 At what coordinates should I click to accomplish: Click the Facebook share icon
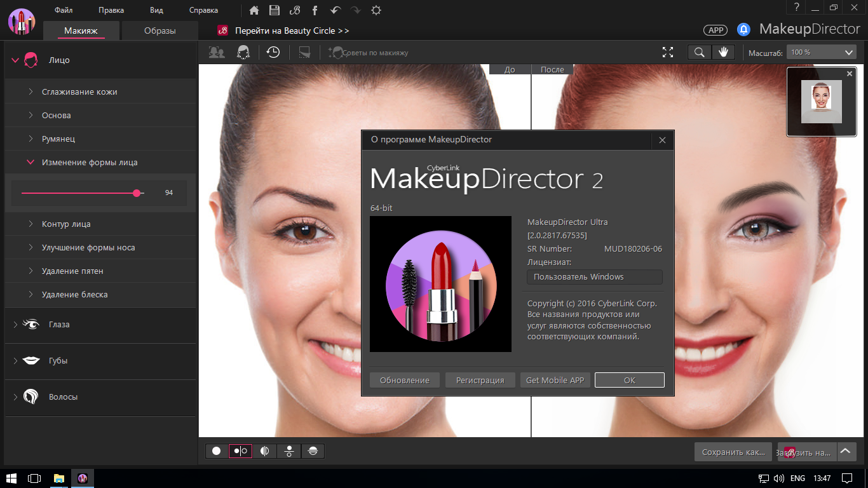[x=315, y=10]
